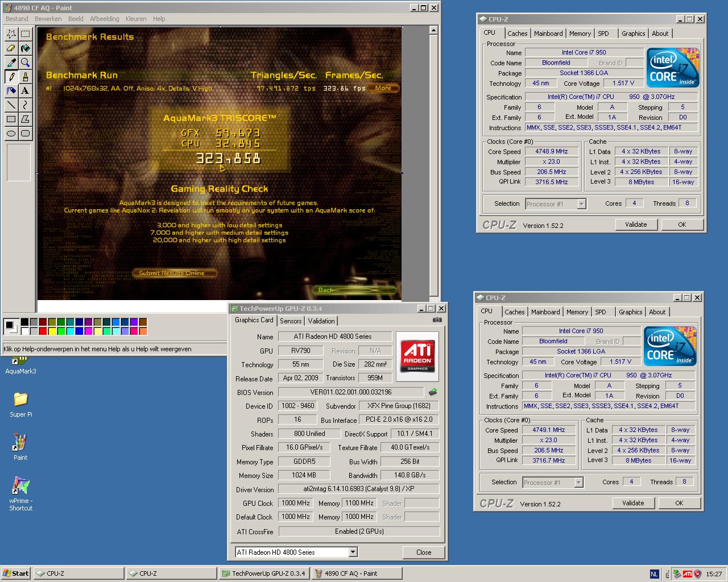Viewport: 728px width, 582px height.
Task: Click the GPU-Z BIOS Version field
Action: coord(351,392)
